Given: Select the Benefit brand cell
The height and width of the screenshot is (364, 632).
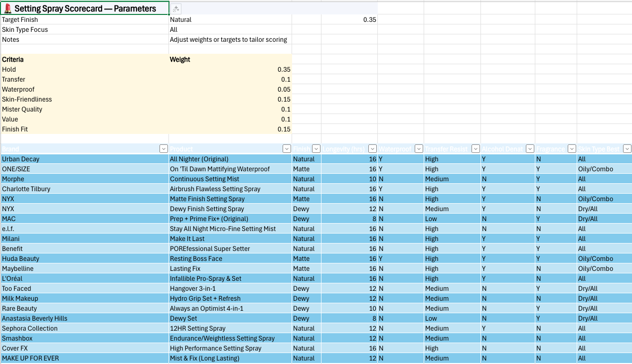Looking at the screenshot, I should pyautogui.click(x=84, y=248).
